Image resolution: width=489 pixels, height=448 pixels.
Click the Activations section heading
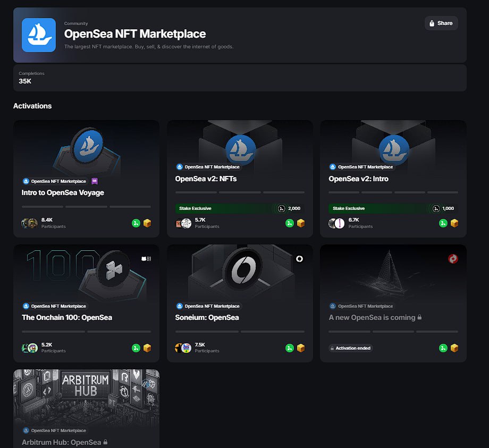tap(32, 106)
